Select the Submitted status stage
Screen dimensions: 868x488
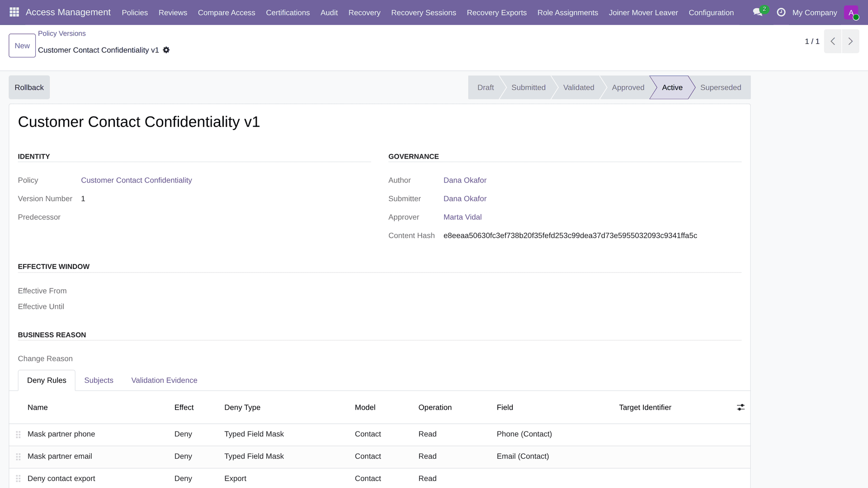click(x=528, y=87)
